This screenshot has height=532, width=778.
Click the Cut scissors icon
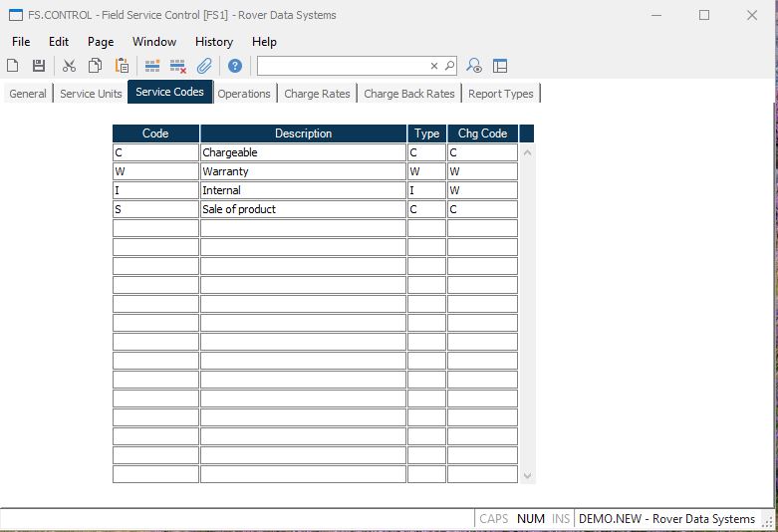pyautogui.click(x=69, y=66)
